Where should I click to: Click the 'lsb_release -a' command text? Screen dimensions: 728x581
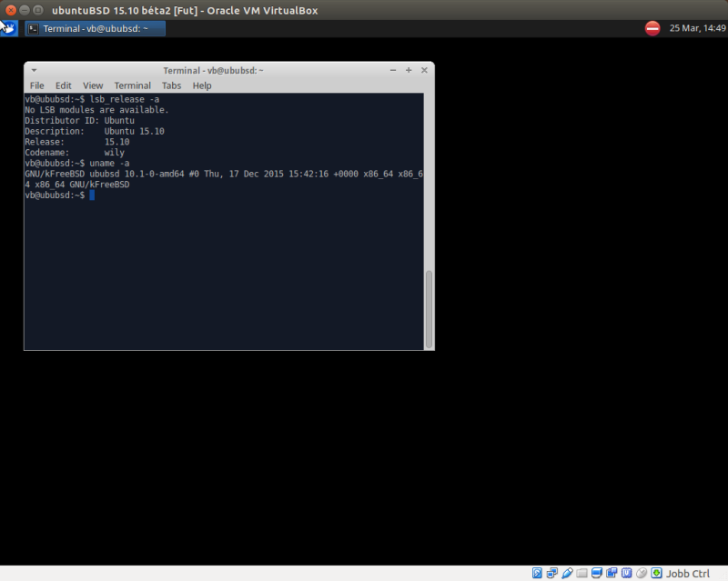125,99
